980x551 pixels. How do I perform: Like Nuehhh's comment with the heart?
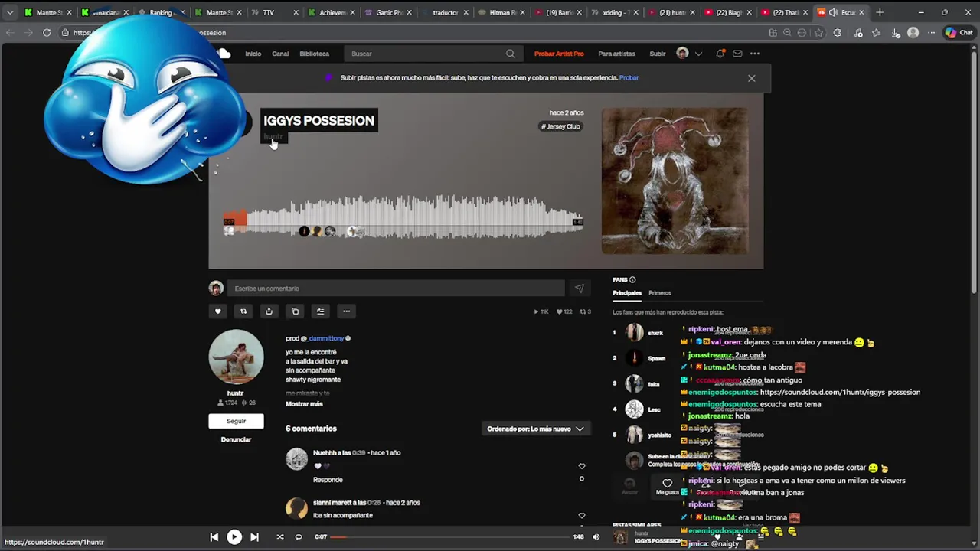tap(582, 466)
